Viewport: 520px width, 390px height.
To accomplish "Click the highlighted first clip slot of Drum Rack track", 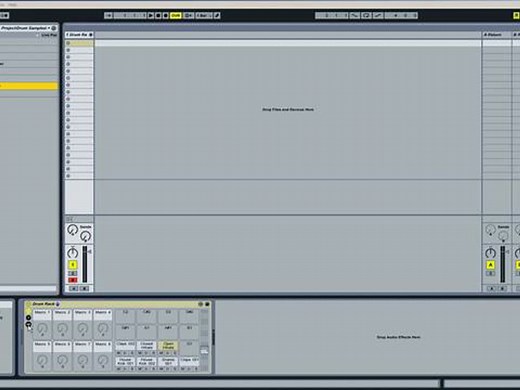I will 79,43.
